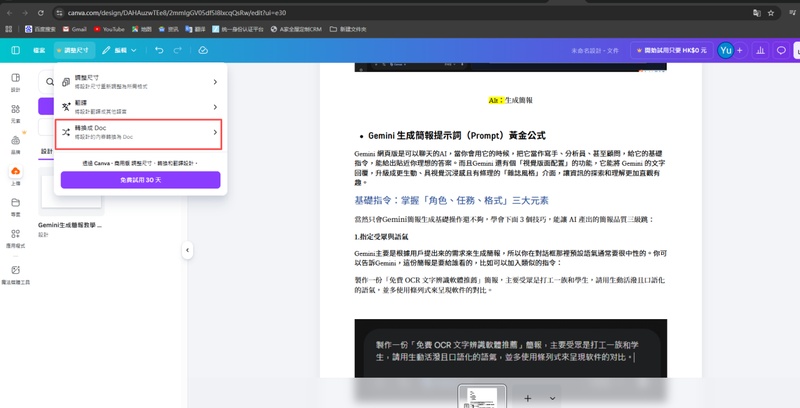Click the 1.指定受眾與語氣 subheading
This screenshot has height=408, width=800.
[x=381, y=237]
